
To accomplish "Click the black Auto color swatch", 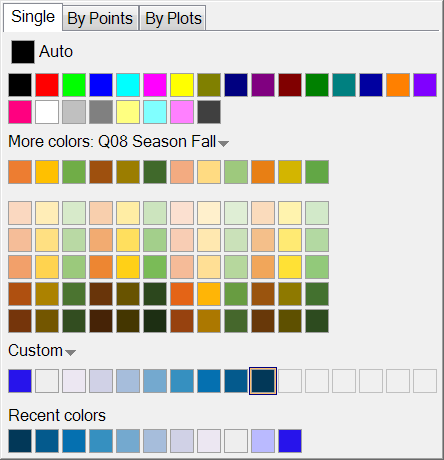I will coord(23,52).
